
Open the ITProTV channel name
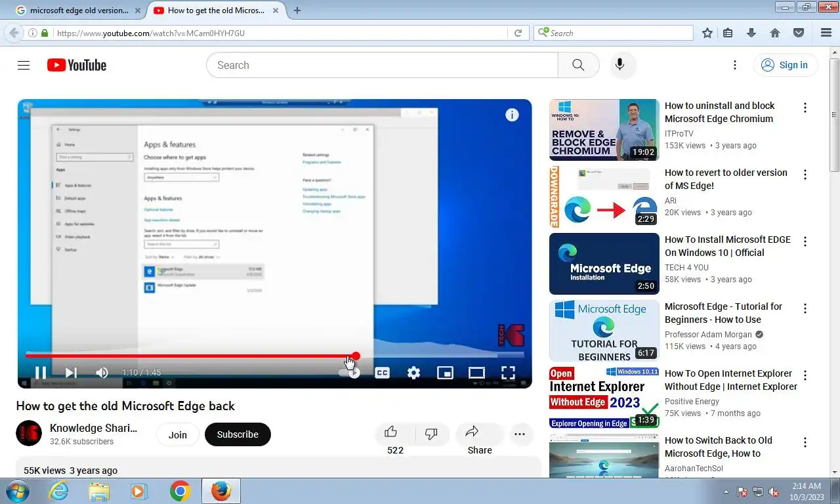[679, 133]
